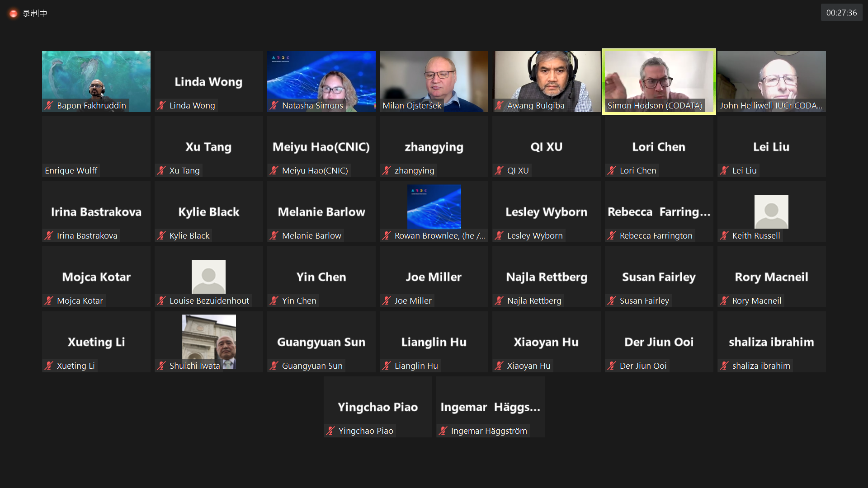Screen dimensions: 868x488
Task: Click Najla Rettberg's muted mic icon
Action: 499,300
